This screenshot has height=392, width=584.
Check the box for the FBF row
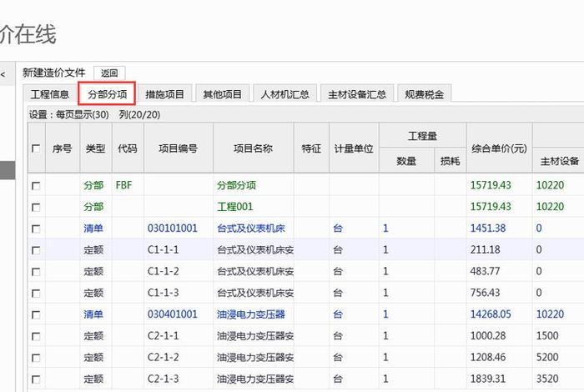pyautogui.click(x=36, y=185)
